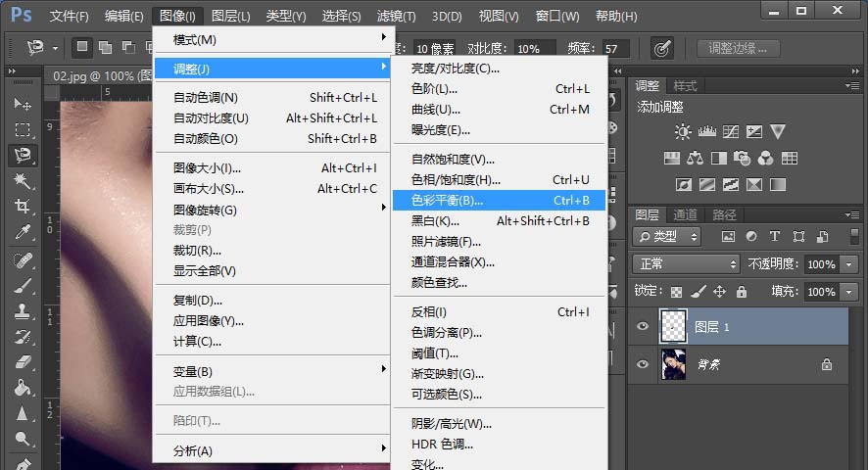This screenshot has height=470, width=868.
Task: Click the lock all padlock icon
Action: 744,292
